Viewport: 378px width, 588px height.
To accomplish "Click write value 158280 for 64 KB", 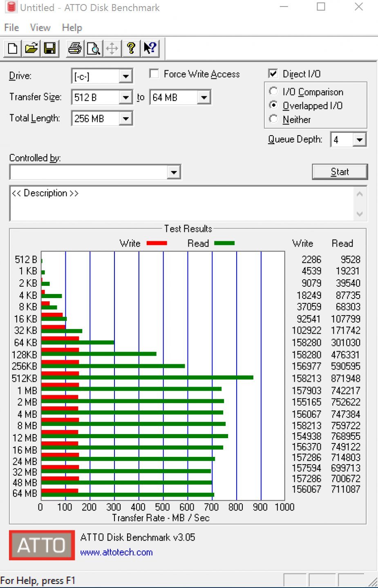I will [x=306, y=342].
